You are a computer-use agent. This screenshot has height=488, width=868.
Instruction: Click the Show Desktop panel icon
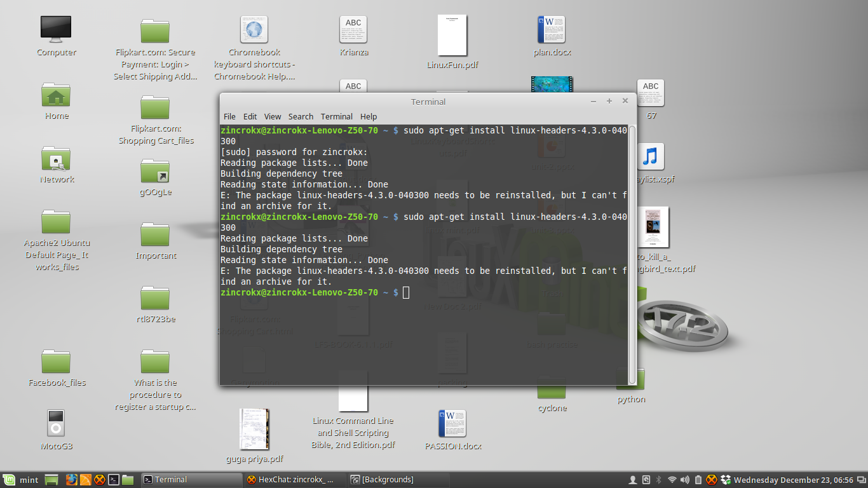(x=51, y=480)
